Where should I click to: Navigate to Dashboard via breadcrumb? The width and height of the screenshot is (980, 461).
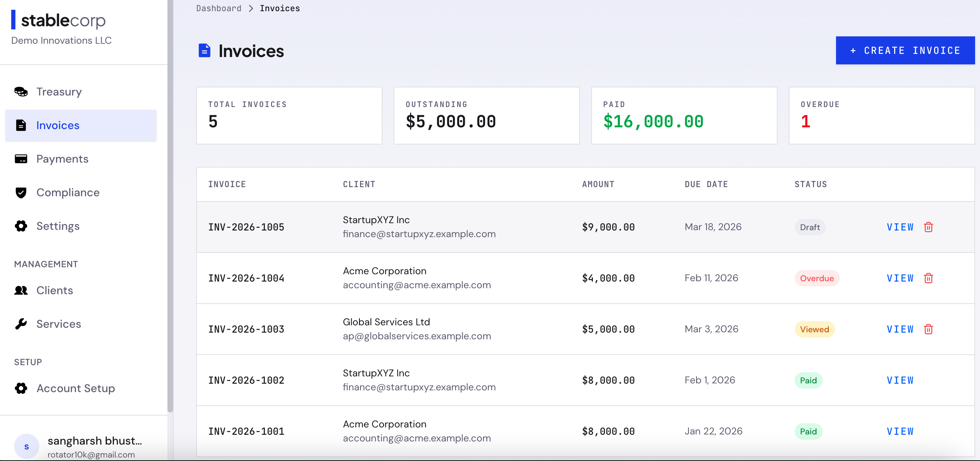pos(218,8)
